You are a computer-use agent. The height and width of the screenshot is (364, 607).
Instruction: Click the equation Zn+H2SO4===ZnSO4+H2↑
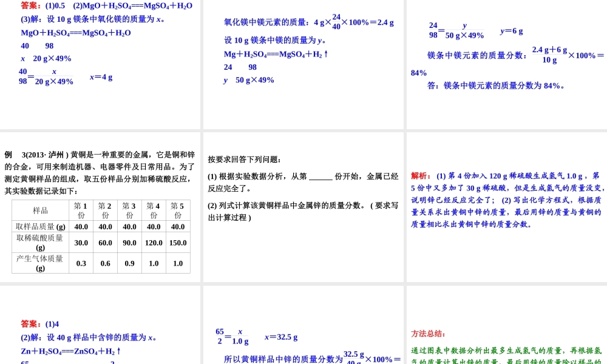click(x=71, y=351)
